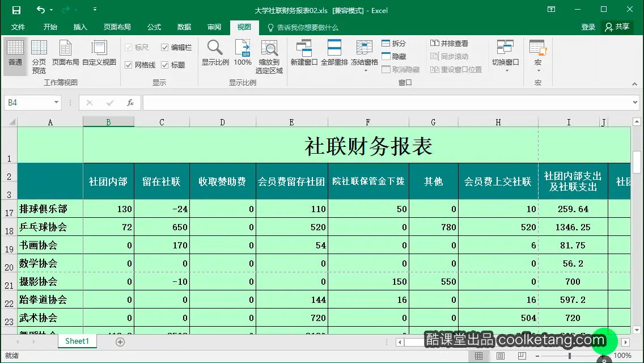Screen dimensions: 644x363
Task: Select the Sheet1 tab
Action: 77,341
